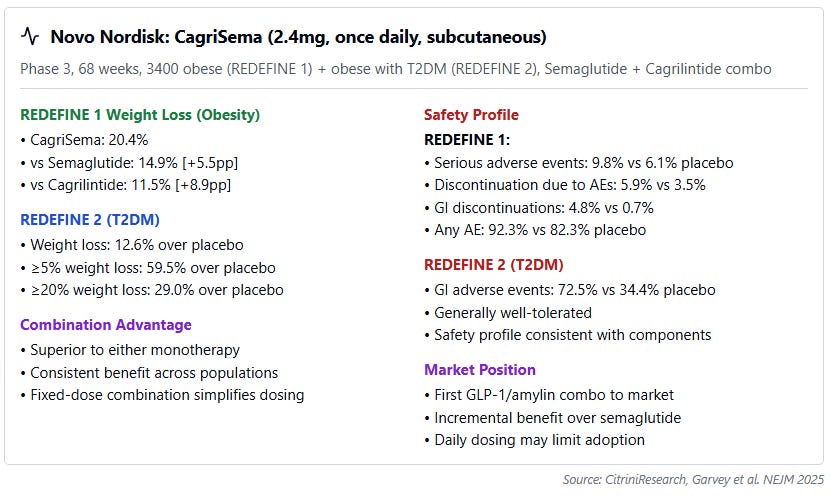This screenshot has width=838, height=497.
Task: Open the REDEFINE 1 Weight Loss heading
Action: click(140, 115)
